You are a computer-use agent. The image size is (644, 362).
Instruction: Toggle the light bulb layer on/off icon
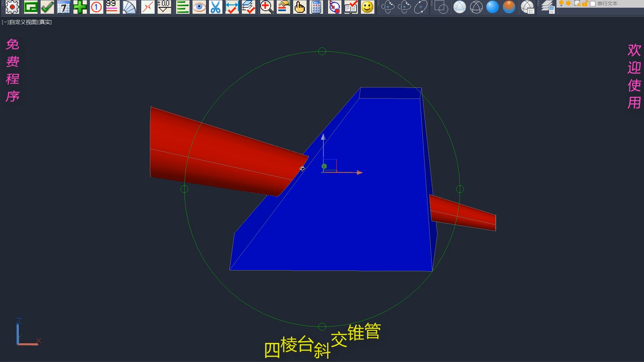point(561,3)
